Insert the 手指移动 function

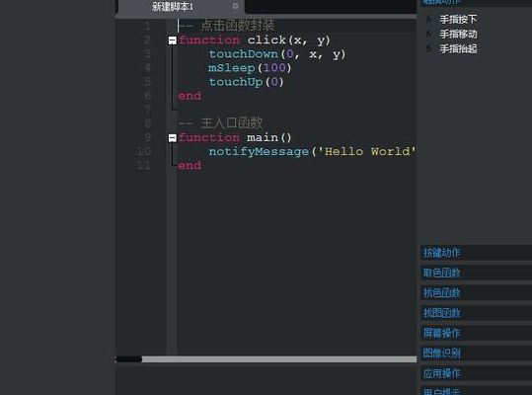click(x=458, y=34)
